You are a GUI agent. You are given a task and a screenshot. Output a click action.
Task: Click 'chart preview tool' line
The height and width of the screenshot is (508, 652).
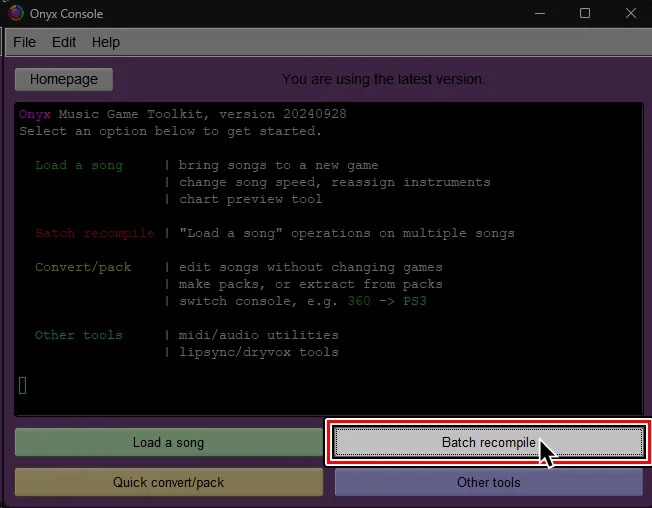[250, 199]
